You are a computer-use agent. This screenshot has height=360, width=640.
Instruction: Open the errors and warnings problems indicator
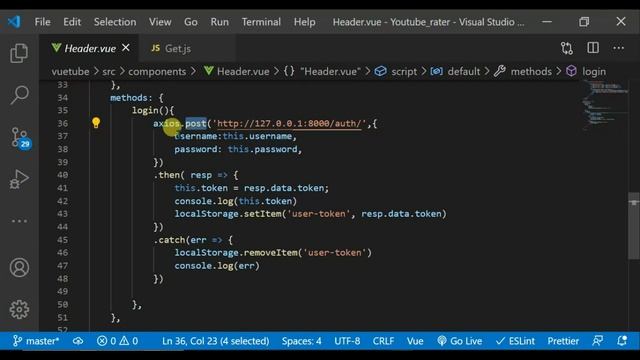(117, 341)
